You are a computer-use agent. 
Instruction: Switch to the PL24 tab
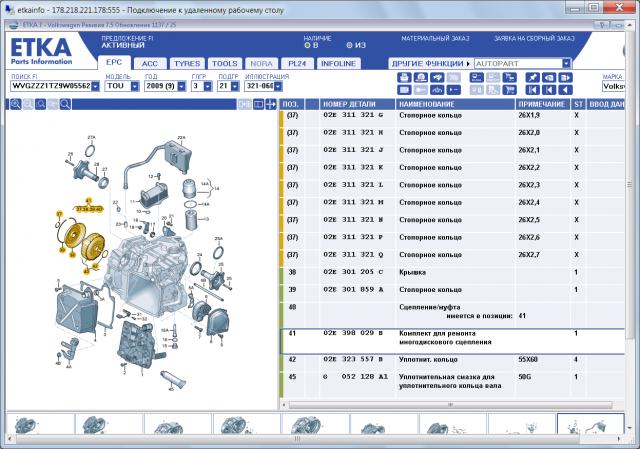point(297,63)
